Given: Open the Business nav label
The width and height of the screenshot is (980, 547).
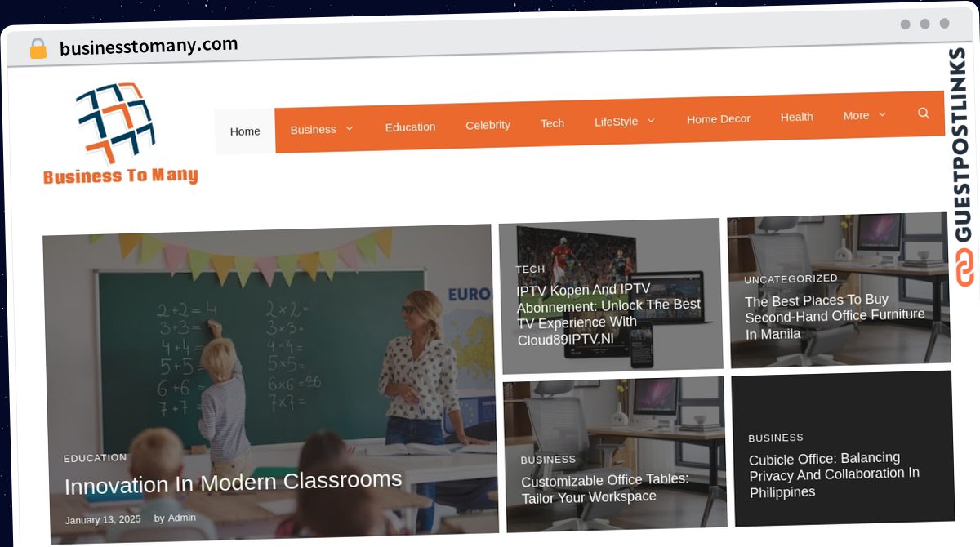Looking at the screenshot, I should (x=313, y=129).
